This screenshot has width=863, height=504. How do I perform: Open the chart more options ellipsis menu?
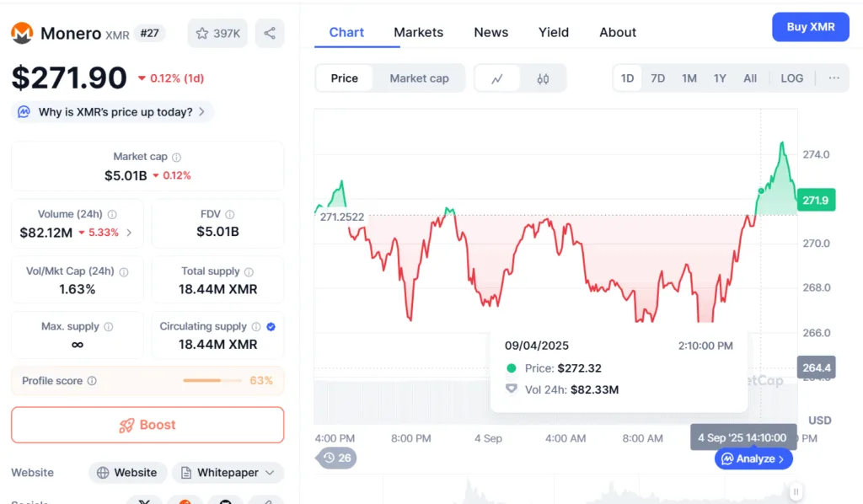(x=834, y=78)
